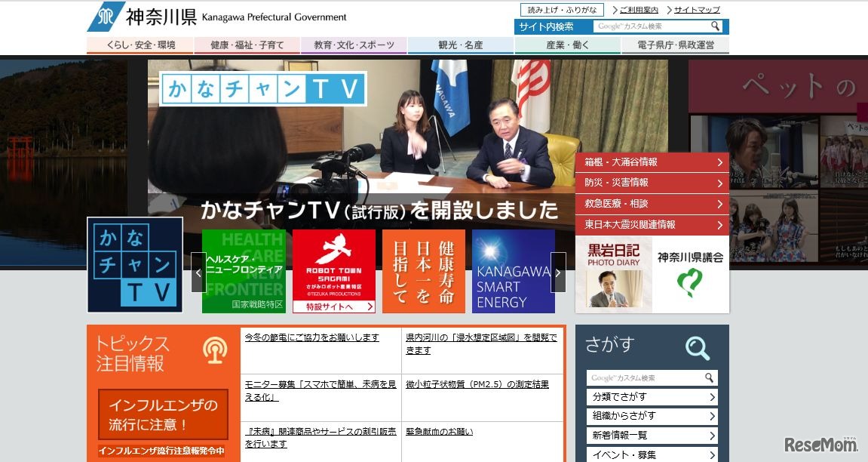Open 今冬の節電にご協力をお願いします link

point(311,337)
